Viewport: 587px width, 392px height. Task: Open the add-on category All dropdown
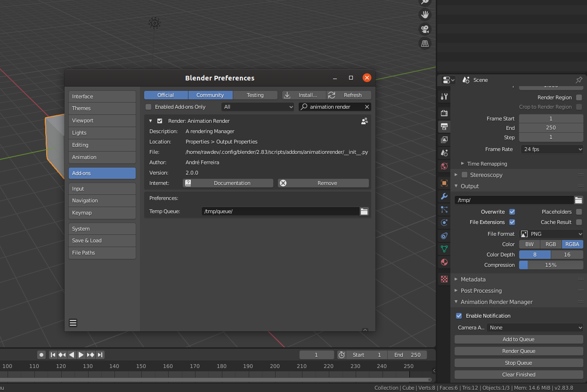point(258,107)
